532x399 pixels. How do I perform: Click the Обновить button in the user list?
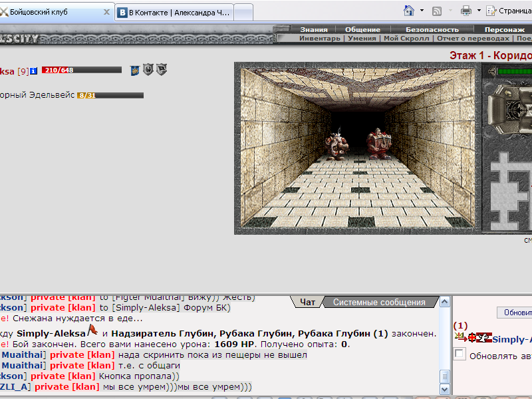[x=515, y=313]
